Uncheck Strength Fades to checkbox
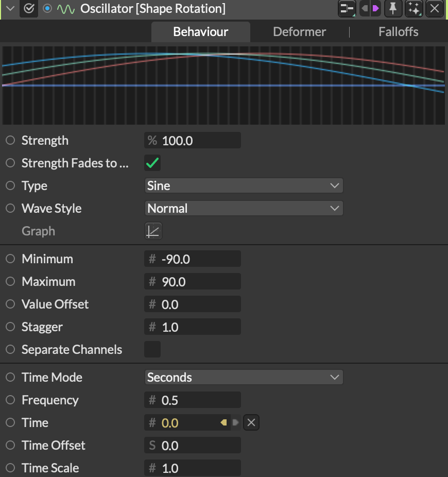 click(153, 163)
